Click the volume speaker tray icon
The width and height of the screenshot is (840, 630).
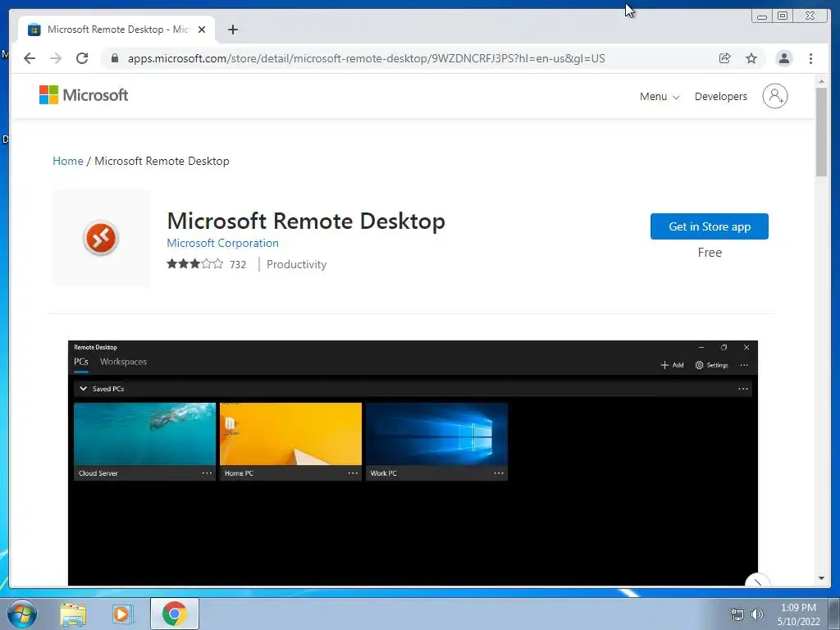tap(756, 614)
